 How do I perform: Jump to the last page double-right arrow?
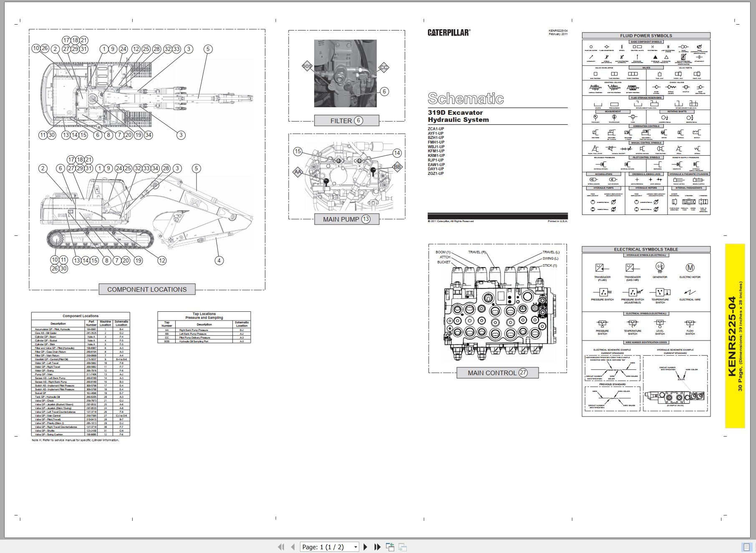click(378, 547)
